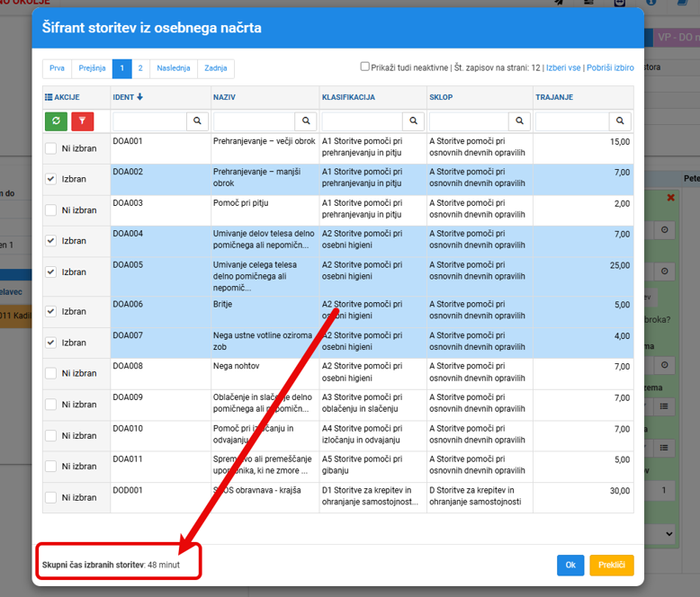
Task: Select page 1 in pagination
Action: pos(121,68)
